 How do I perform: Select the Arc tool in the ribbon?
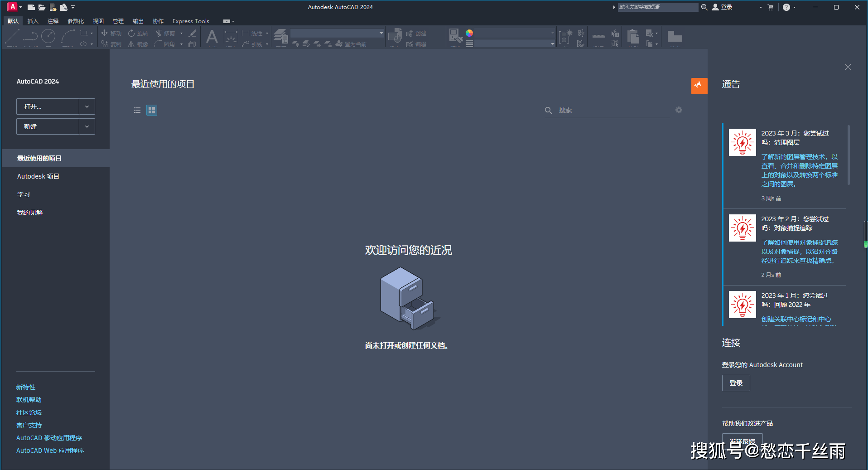pos(68,36)
